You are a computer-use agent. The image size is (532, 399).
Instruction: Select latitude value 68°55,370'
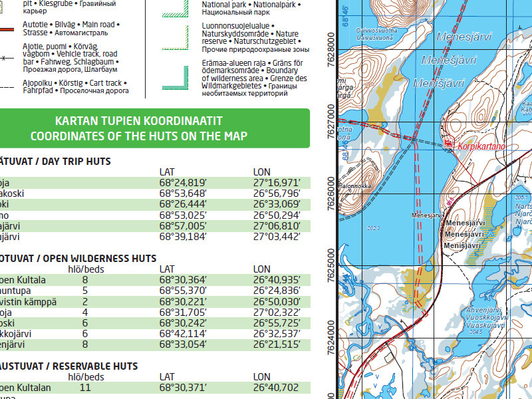tap(183, 291)
